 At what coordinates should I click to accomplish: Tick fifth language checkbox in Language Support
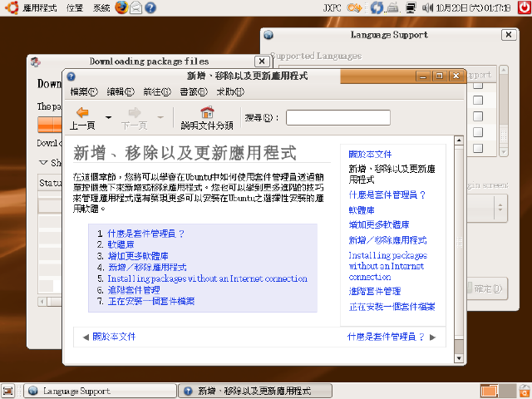point(478,148)
